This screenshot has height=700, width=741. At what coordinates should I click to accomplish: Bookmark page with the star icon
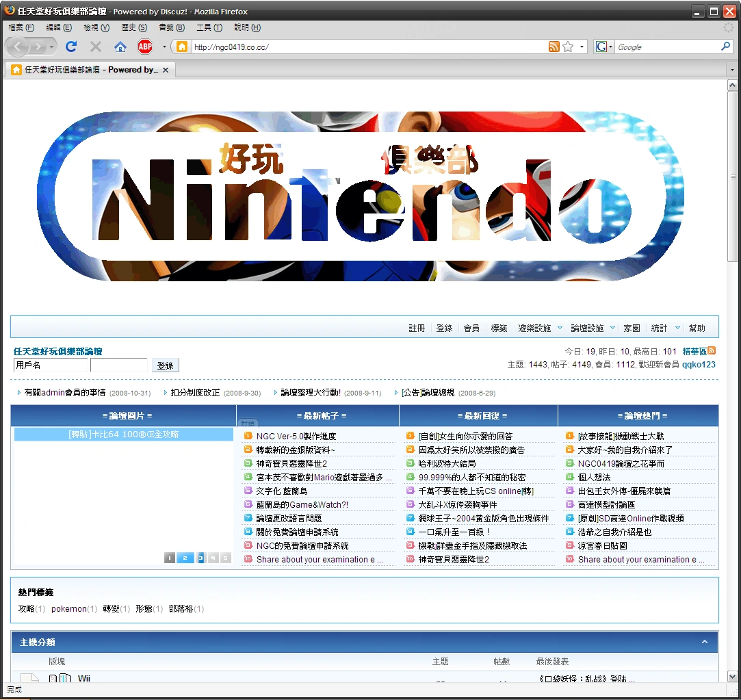(568, 47)
